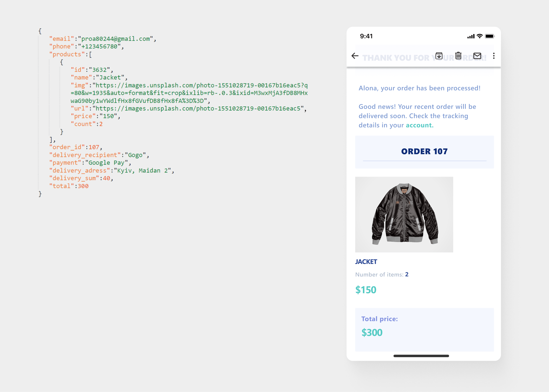Click the $300 total price amount
Image resolution: width=549 pixels, height=392 pixels.
pos(372,332)
